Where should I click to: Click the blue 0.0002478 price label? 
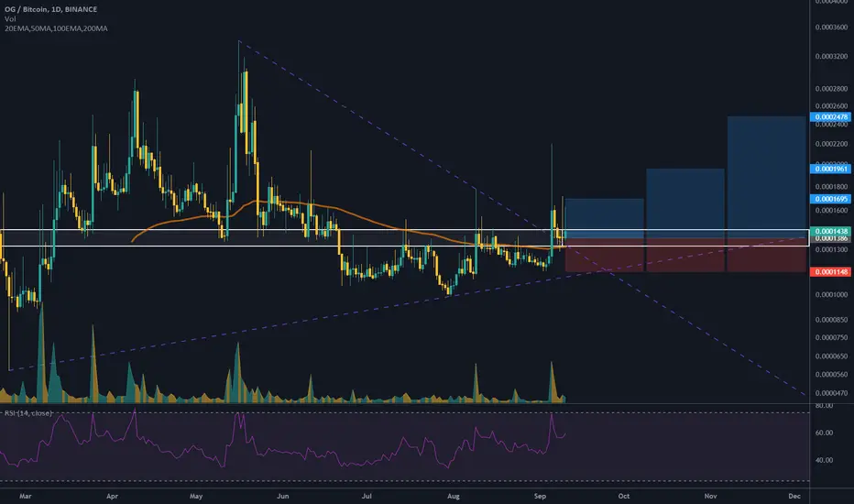pos(830,117)
